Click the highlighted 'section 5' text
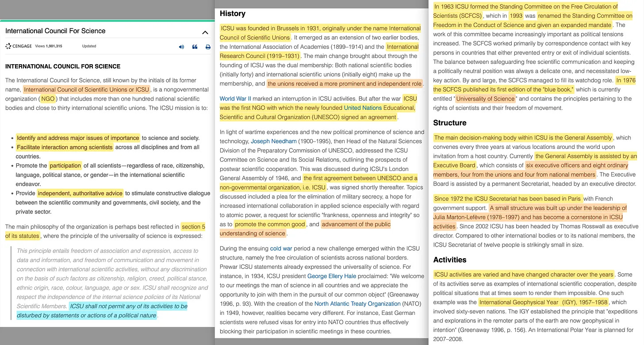644x345 pixels. [193, 227]
